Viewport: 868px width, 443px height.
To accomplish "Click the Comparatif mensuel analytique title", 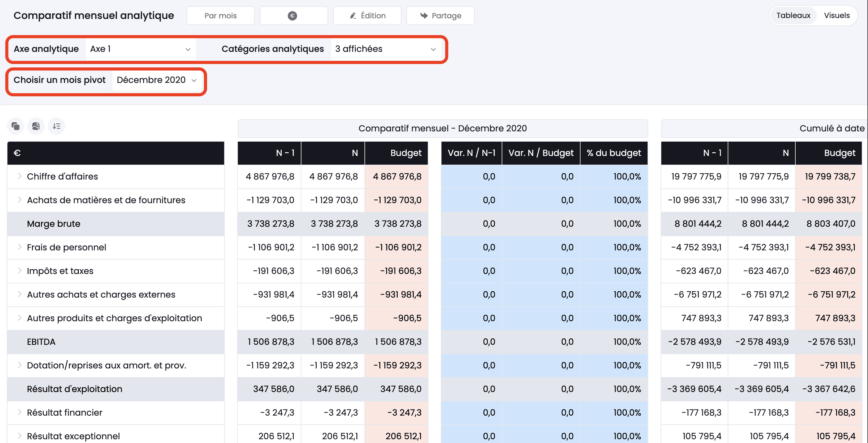I will [94, 16].
